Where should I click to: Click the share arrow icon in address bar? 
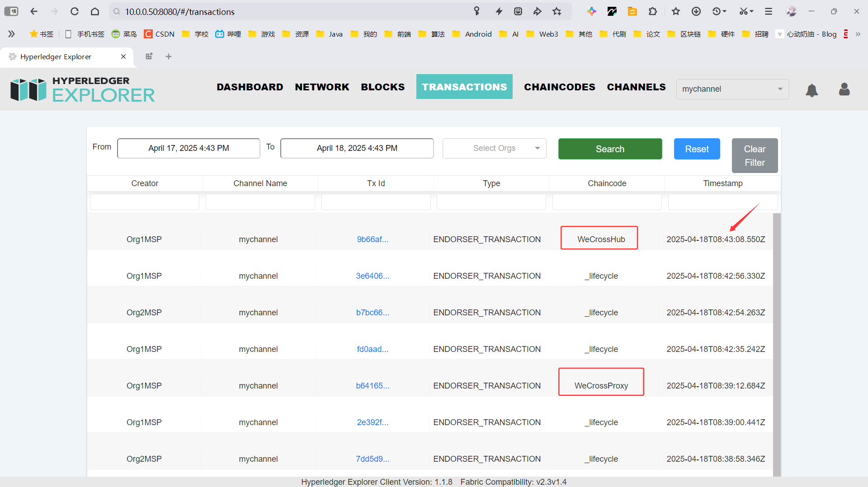[x=538, y=11]
